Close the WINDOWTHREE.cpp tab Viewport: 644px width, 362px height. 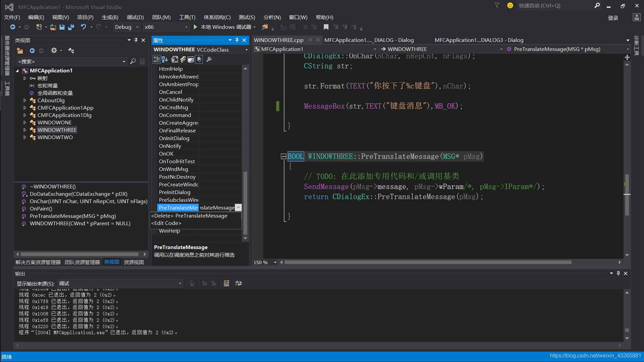tap(318, 40)
